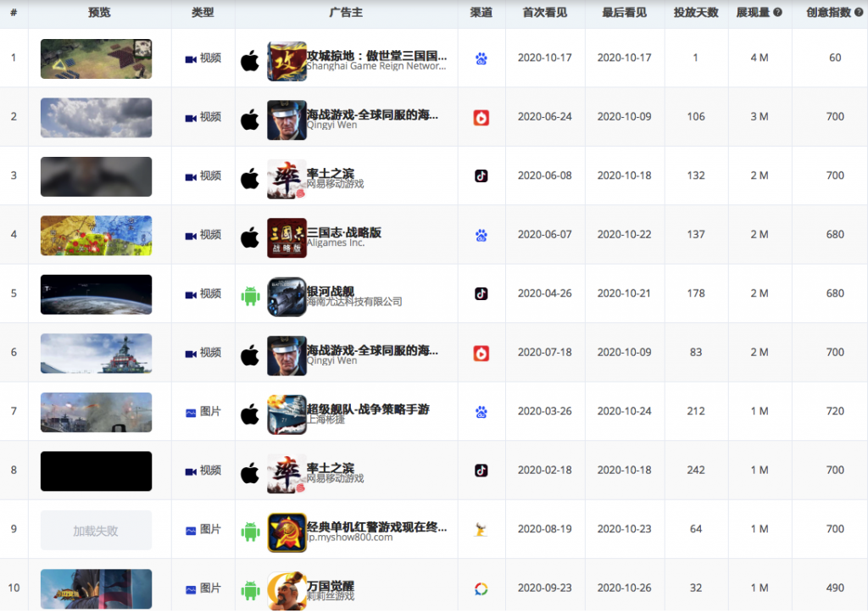Screen dimensions: 868x613
Task: Open the row 1 video preview thumbnail
Action: click(96, 59)
